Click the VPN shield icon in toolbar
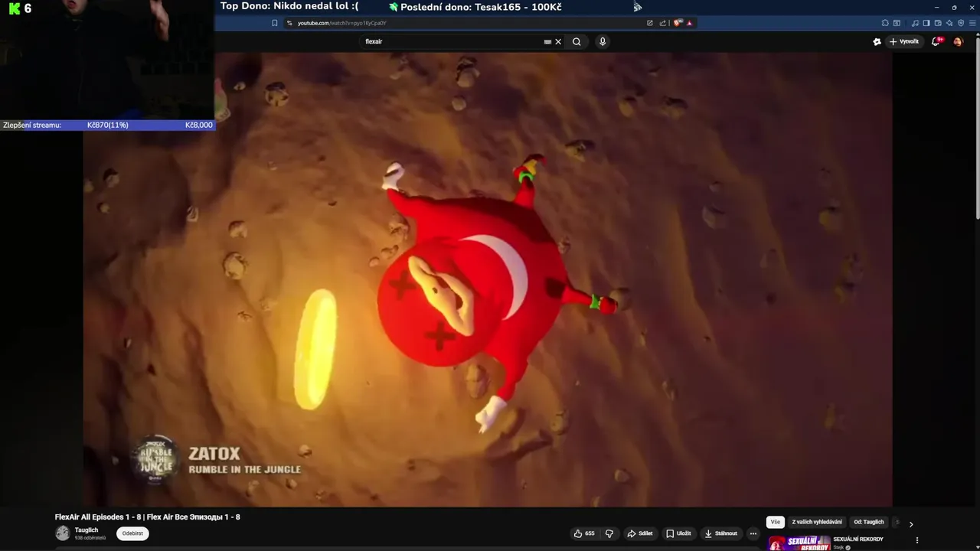This screenshot has width=980, height=551. point(961,23)
